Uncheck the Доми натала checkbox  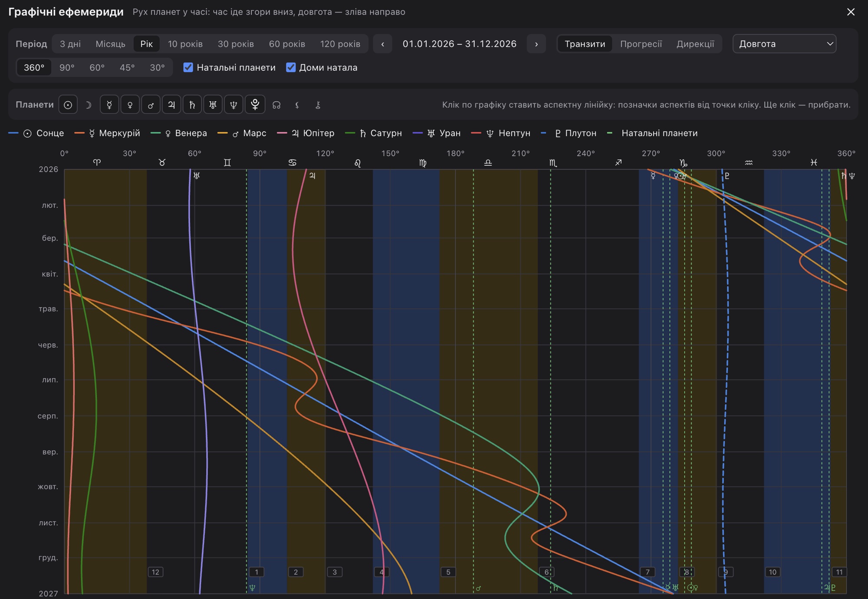pyautogui.click(x=291, y=67)
